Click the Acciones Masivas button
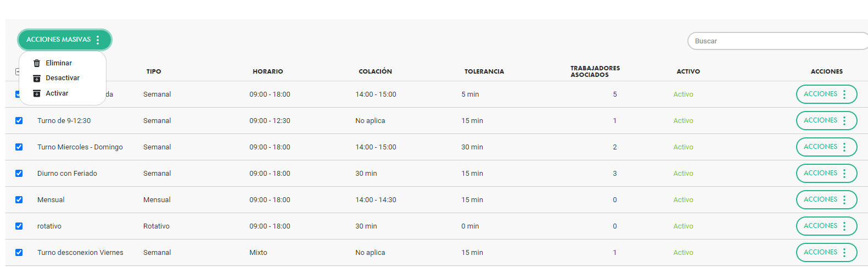 (x=59, y=40)
